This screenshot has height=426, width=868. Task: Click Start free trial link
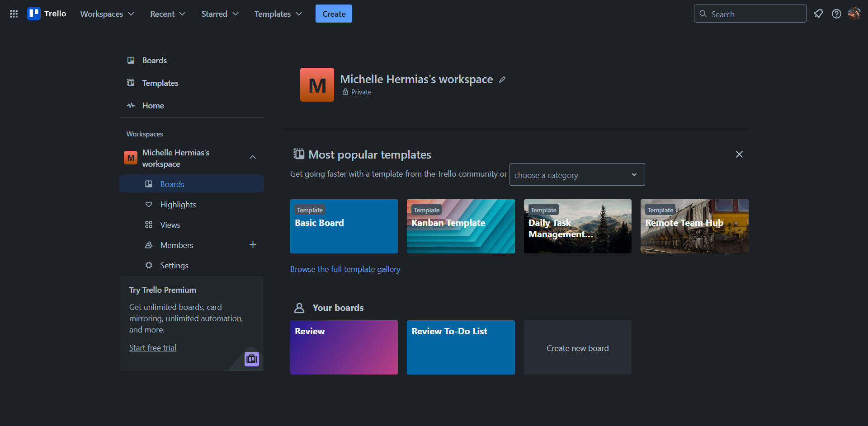[153, 348]
